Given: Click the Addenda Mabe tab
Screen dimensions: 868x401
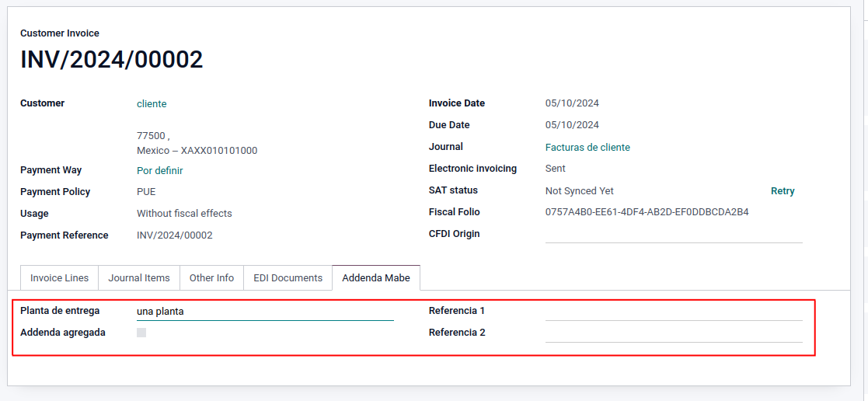Looking at the screenshot, I should tap(376, 277).
